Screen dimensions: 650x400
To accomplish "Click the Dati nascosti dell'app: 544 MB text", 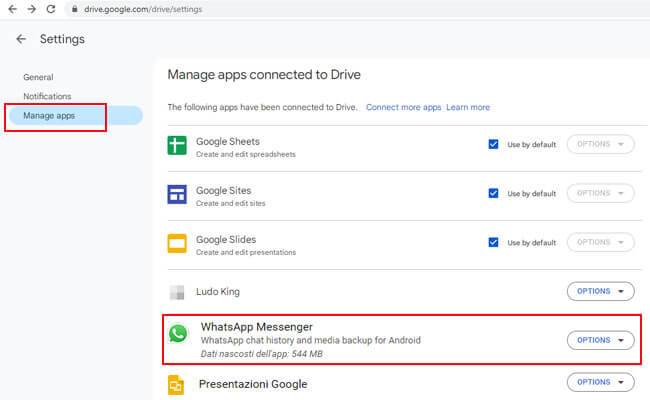I will [x=262, y=354].
